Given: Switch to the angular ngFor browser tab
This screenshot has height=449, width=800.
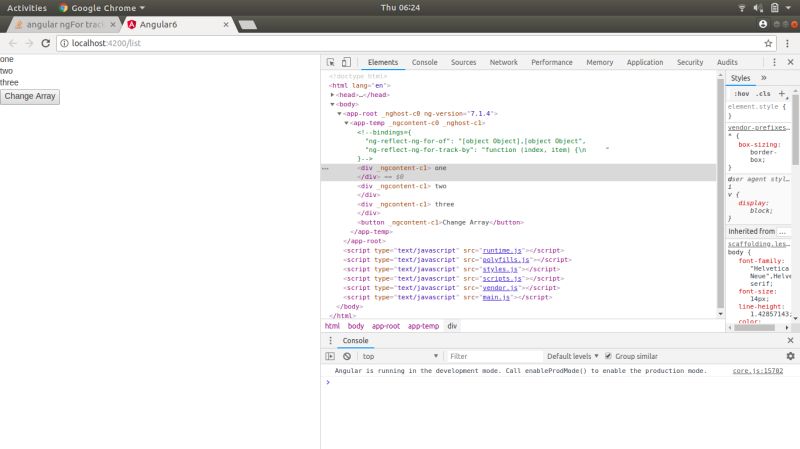Looking at the screenshot, I should [64, 24].
